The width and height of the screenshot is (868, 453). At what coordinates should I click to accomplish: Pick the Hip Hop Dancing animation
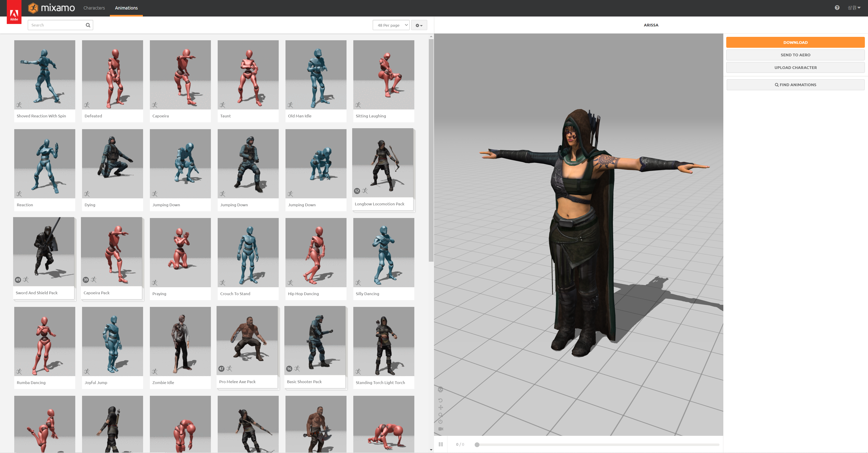tap(316, 259)
